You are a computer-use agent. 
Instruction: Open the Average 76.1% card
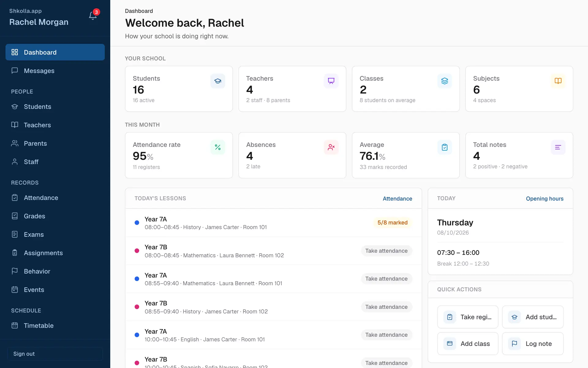coord(406,155)
